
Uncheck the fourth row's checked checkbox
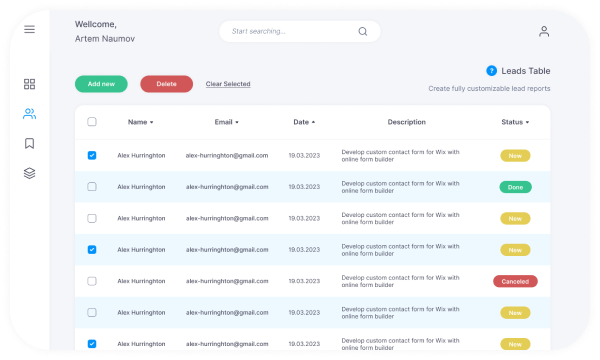(x=92, y=249)
